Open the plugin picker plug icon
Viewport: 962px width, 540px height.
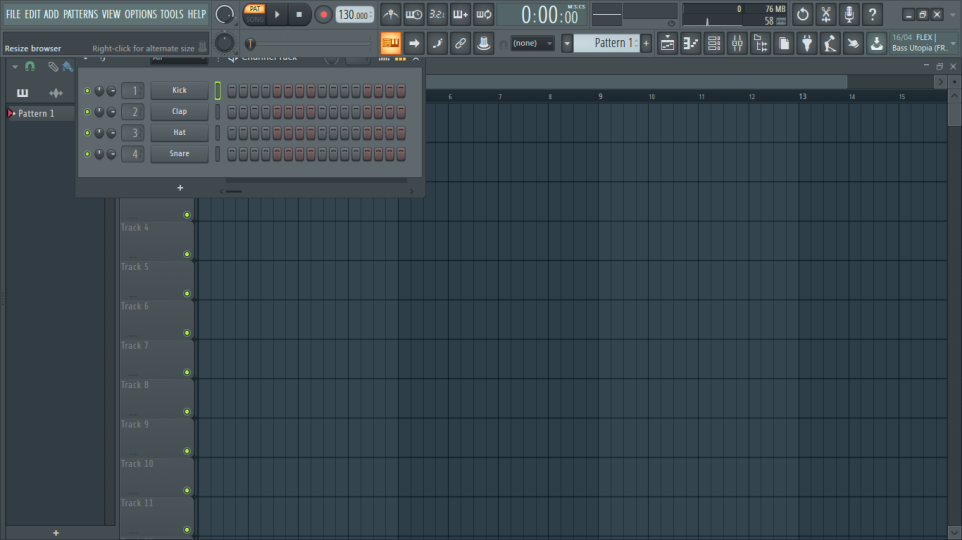click(x=807, y=44)
